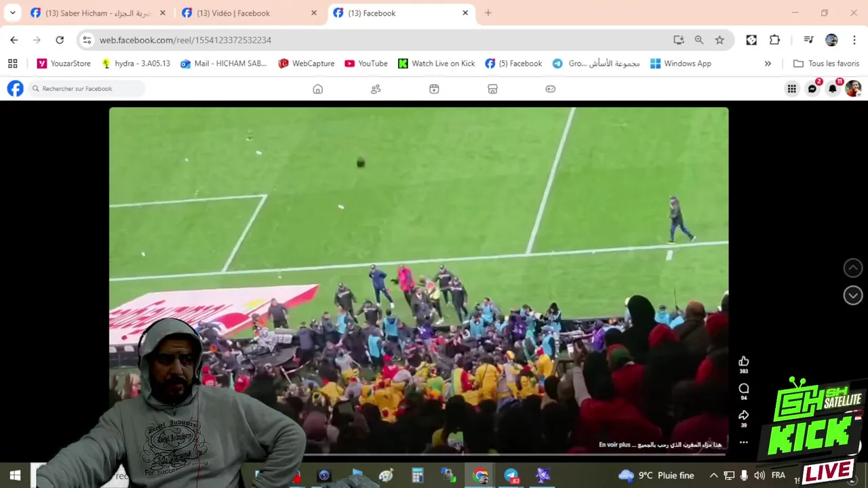The width and height of the screenshot is (868, 488).
Task: Bookmark this page with star icon
Action: (x=719, y=40)
